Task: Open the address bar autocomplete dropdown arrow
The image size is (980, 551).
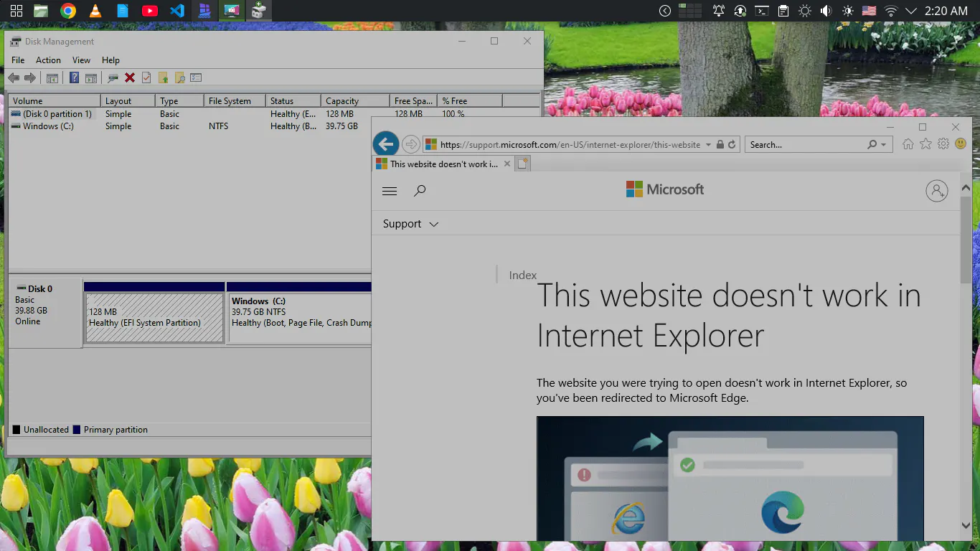Action: coord(708,144)
